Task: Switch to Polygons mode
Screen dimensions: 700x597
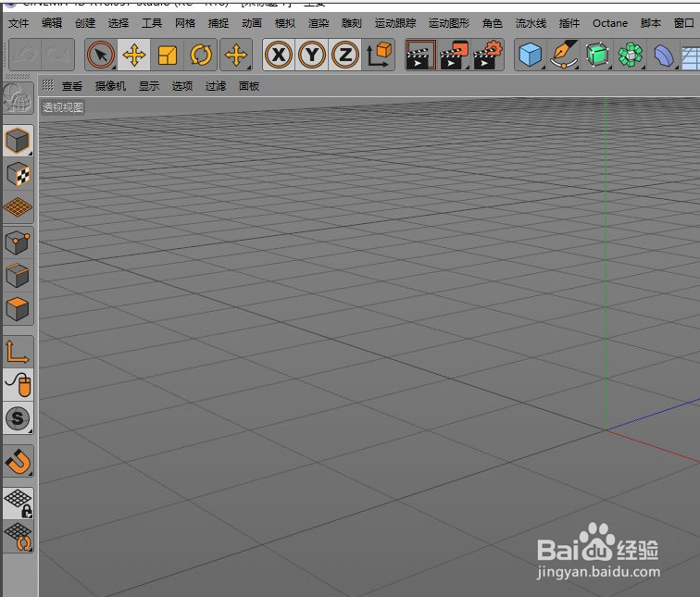Action: point(18,309)
